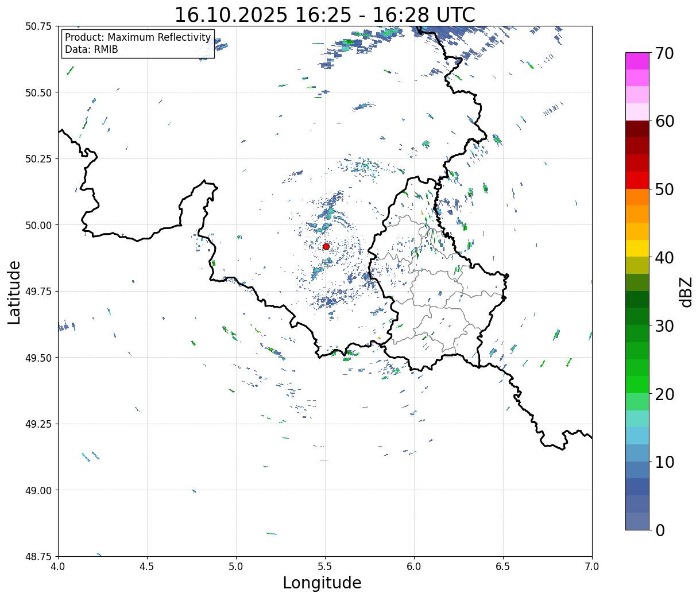
Task: Pick the dark red swatch just below 60 dBZ
Action: (x=637, y=129)
